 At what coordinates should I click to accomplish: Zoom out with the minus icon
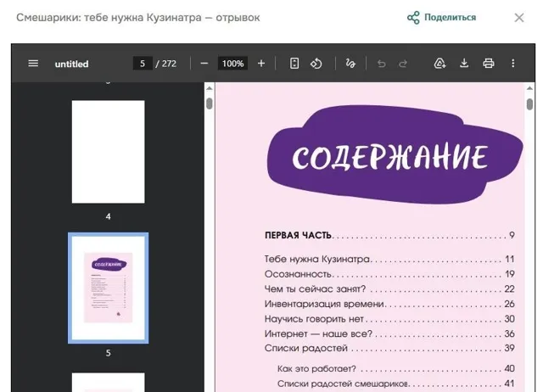click(204, 64)
